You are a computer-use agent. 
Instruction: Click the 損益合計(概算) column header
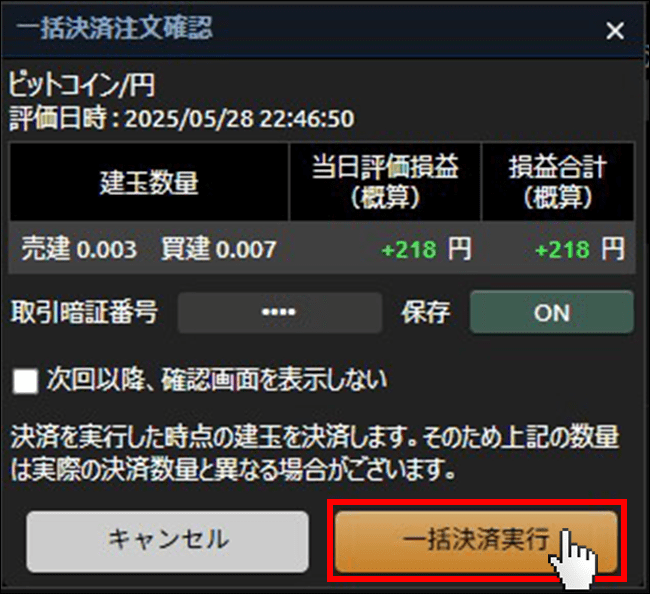pyautogui.click(x=558, y=182)
